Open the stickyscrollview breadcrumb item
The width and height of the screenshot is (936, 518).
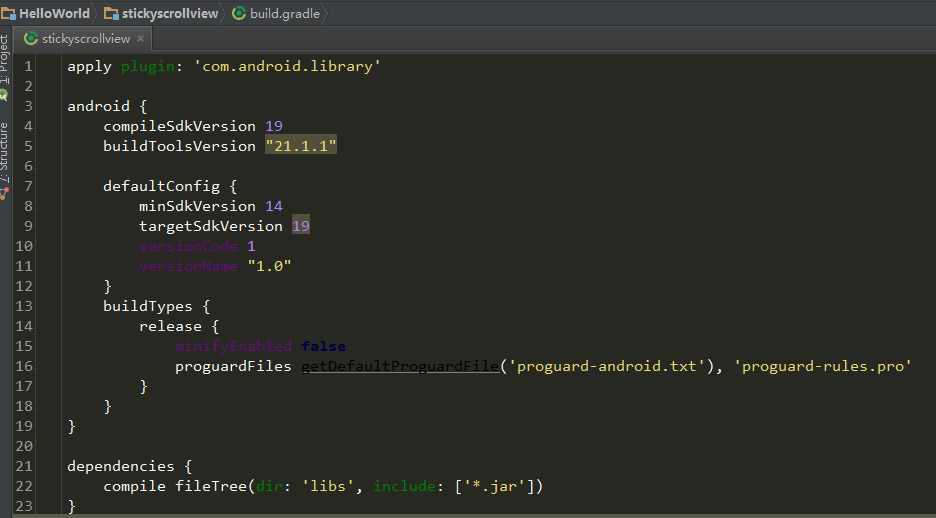[x=170, y=13]
